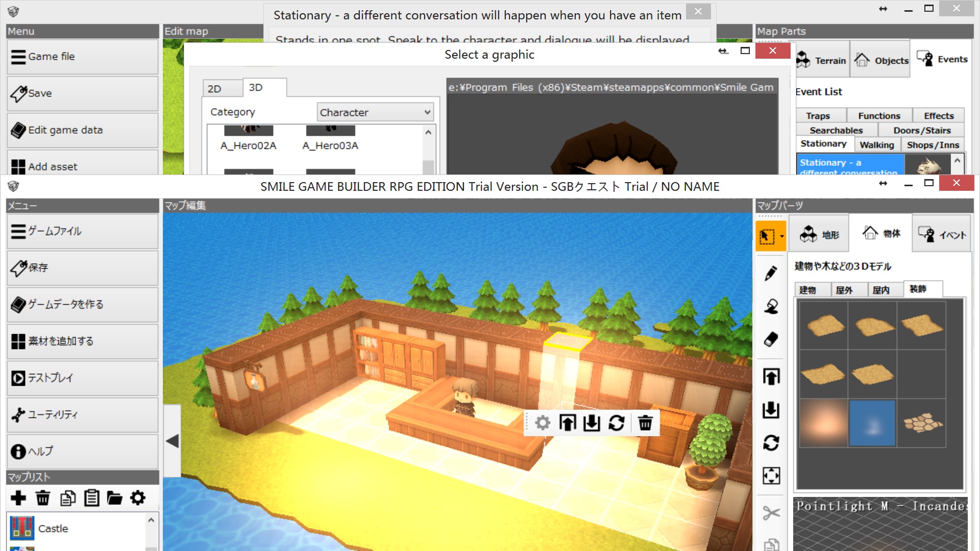The image size is (980, 551).
Task: Switch to the 地形 terrain tab
Action: (x=819, y=235)
